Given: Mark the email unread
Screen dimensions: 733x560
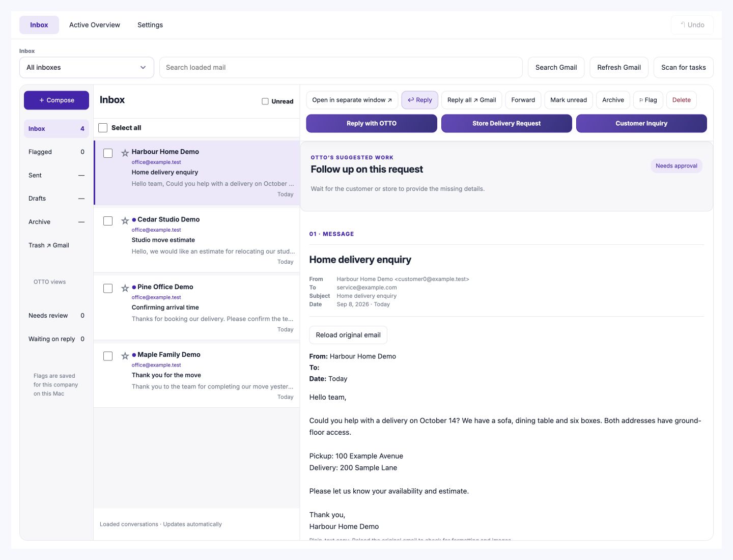Looking at the screenshot, I should 569,100.
